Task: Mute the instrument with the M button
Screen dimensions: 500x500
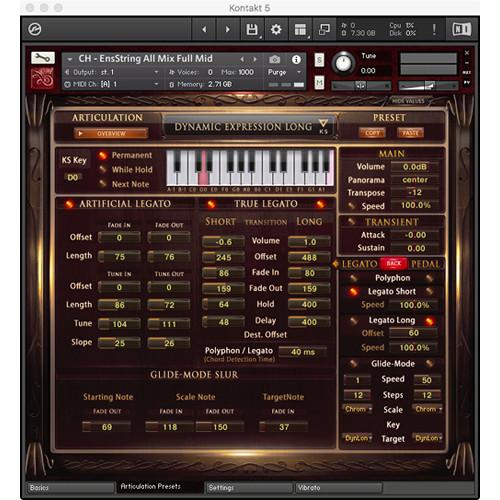Action: pos(319,82)
